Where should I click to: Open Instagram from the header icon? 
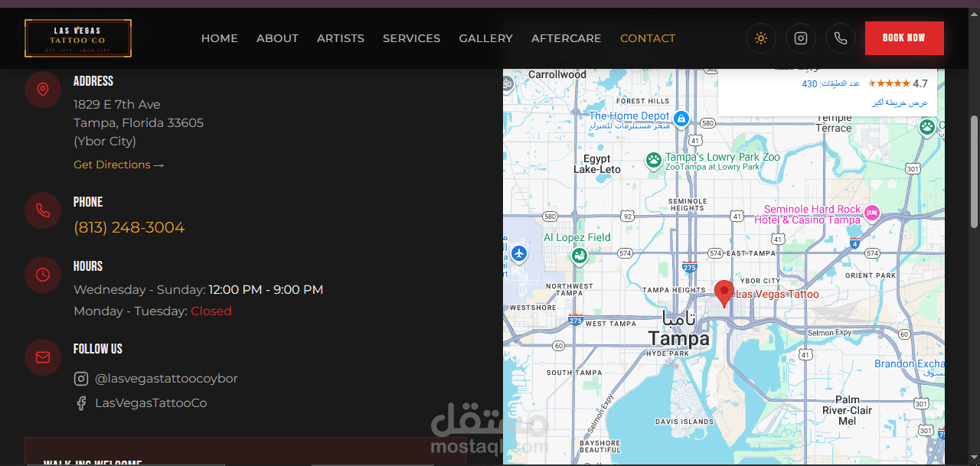click(x=801, y=38)
